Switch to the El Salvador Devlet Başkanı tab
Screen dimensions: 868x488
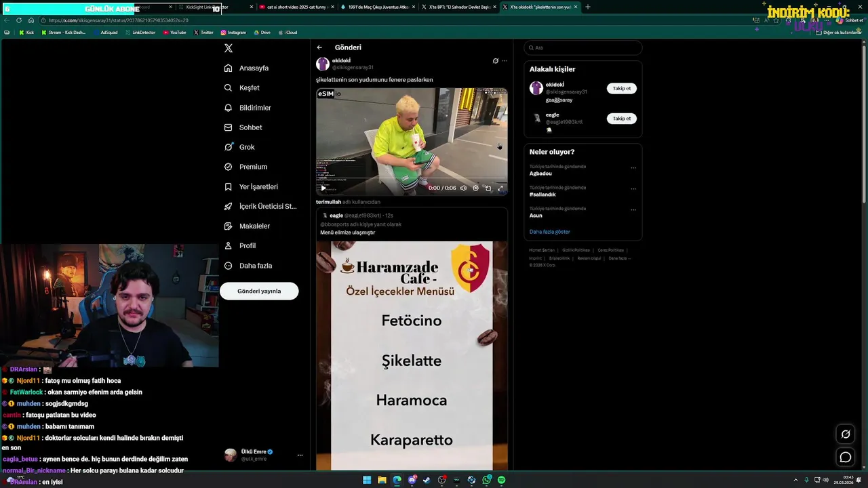[459, 7]
